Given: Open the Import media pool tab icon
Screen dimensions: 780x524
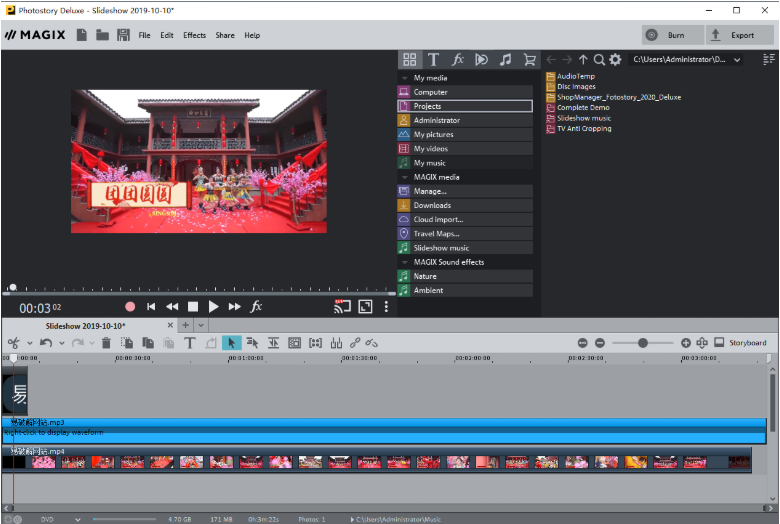Looking at the screenshot, I should click(410, 60).
